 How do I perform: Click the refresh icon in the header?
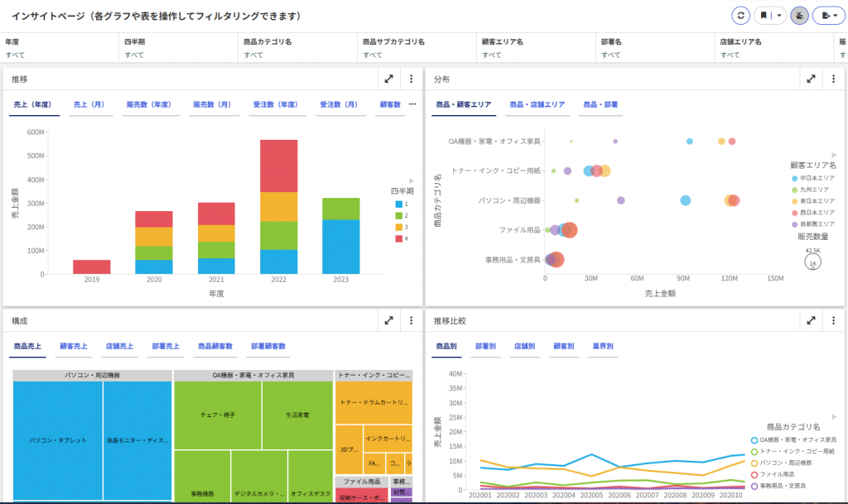point(740,16)
